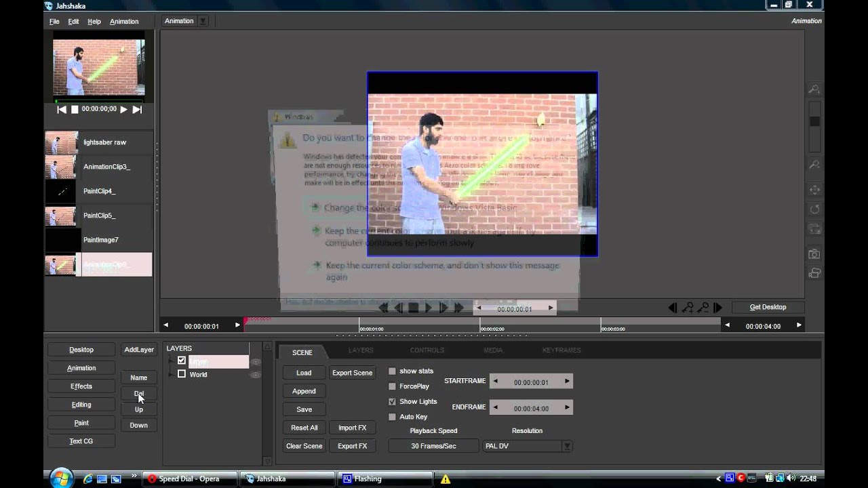Screen dimensions: 868x488
Task: Click the warning icon in taskbar
Action: pos(446,479)
